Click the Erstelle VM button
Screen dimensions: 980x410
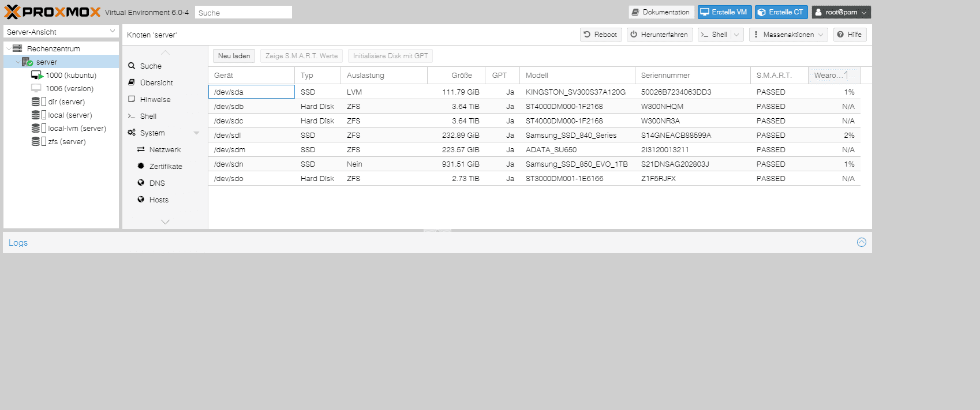click(724, 12)
